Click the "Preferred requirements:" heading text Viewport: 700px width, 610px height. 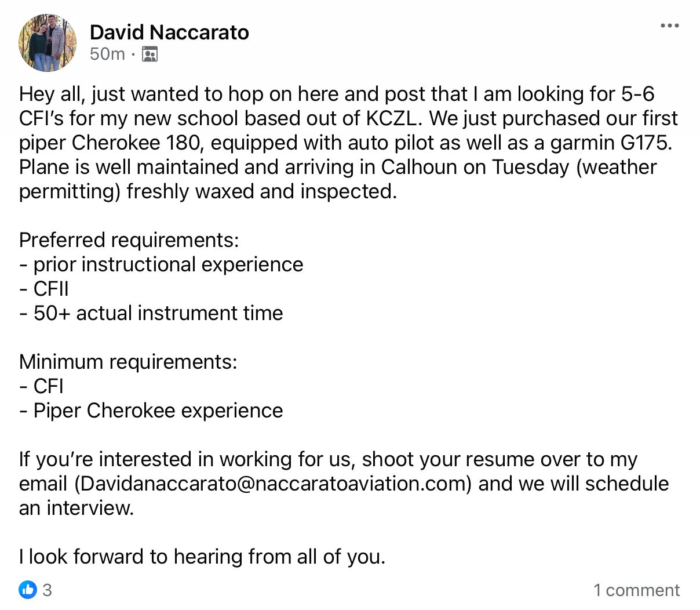tap(129, 240)
